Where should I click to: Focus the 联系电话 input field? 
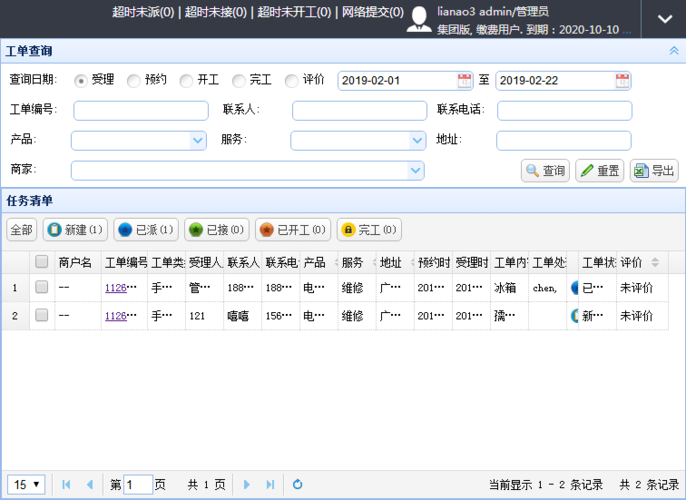click(x=564, y=111)
